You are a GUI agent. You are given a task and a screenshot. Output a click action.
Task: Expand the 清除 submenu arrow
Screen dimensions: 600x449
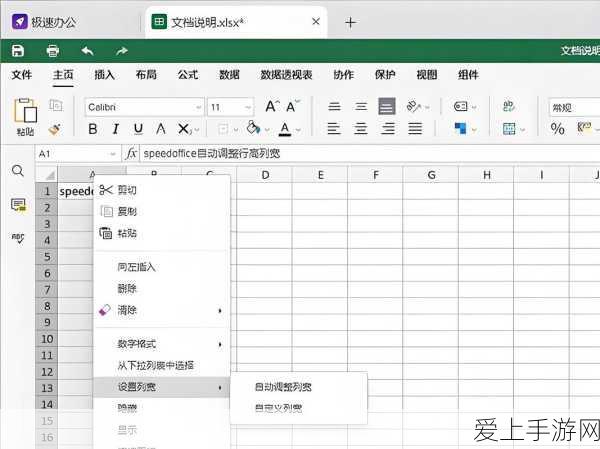coord(220,311)
